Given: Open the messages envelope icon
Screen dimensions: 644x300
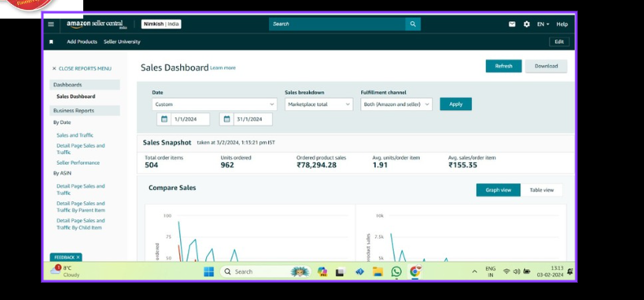Looking at the screenshot, I should pos(512,24).
